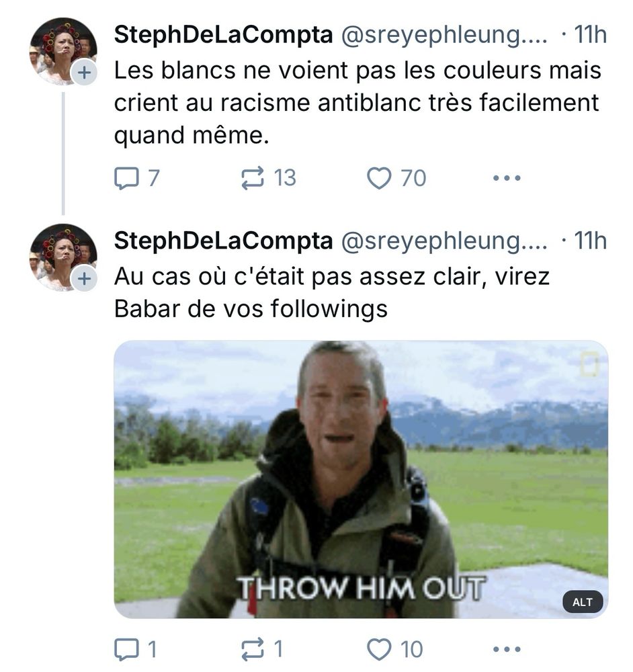The height and width of the screenshot is (672, 633).
Task: Reply to the second post with GIF
Action: click(x=126, y=649)
